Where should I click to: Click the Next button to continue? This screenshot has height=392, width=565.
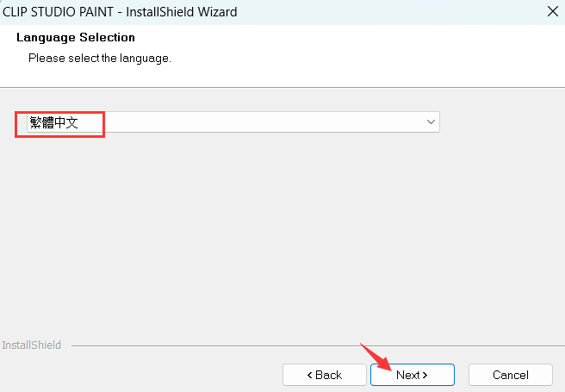coord(412,375)
